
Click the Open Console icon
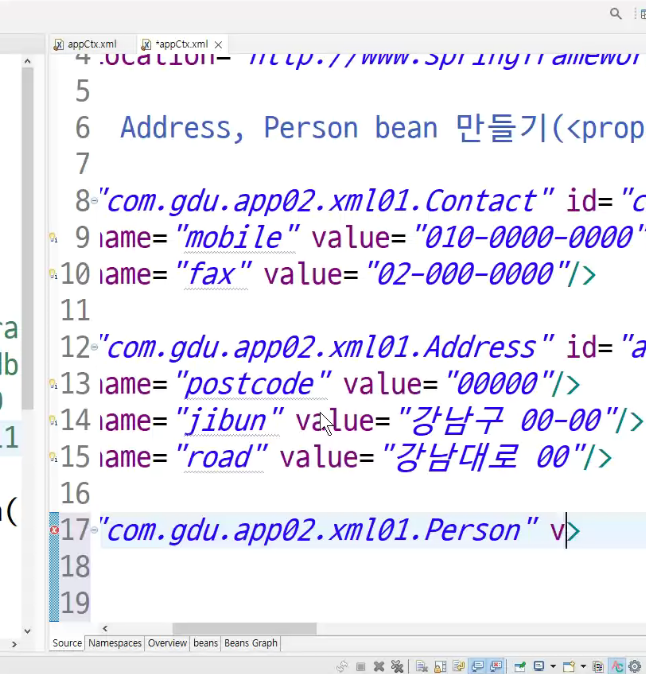(569, 667)
